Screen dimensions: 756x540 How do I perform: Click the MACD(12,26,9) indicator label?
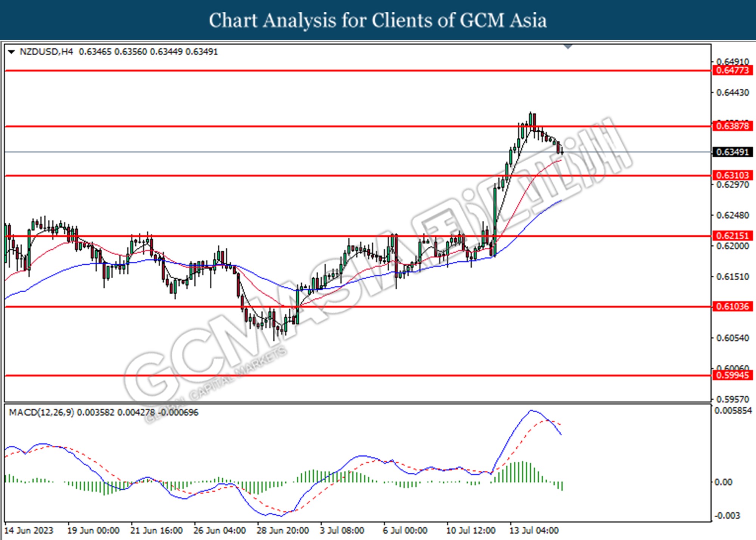point(42,412)
